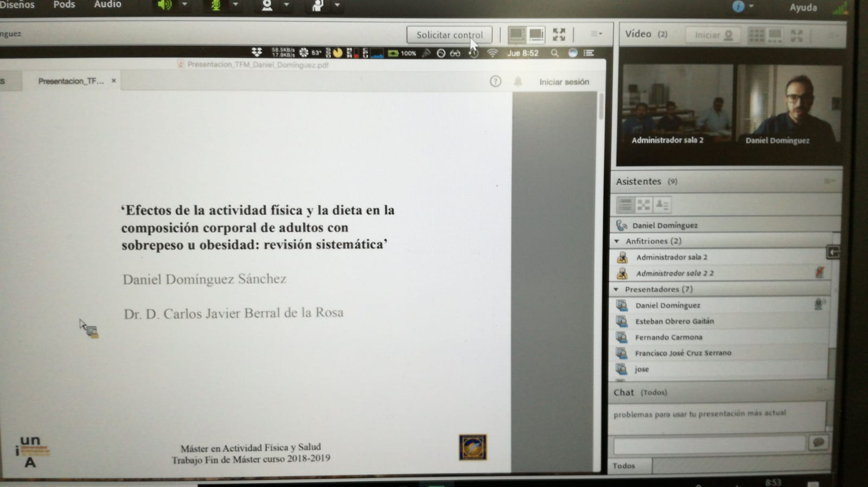Screen dimensions: 868x487
Task: Click the Solicitar control button
Action: click(x=449, y=35)
